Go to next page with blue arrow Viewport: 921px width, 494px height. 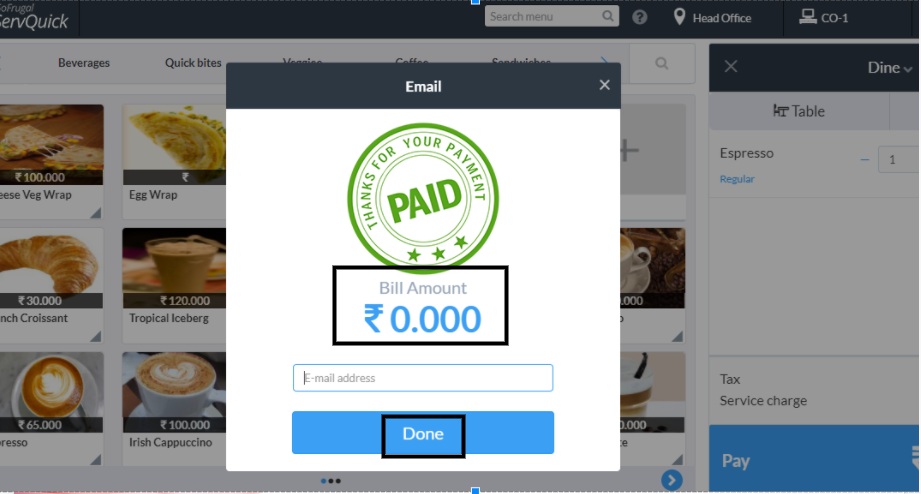(672, 480)
